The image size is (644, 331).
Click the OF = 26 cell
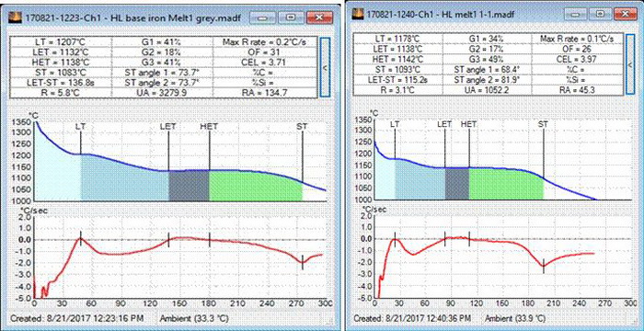click(x=579, y=49)
